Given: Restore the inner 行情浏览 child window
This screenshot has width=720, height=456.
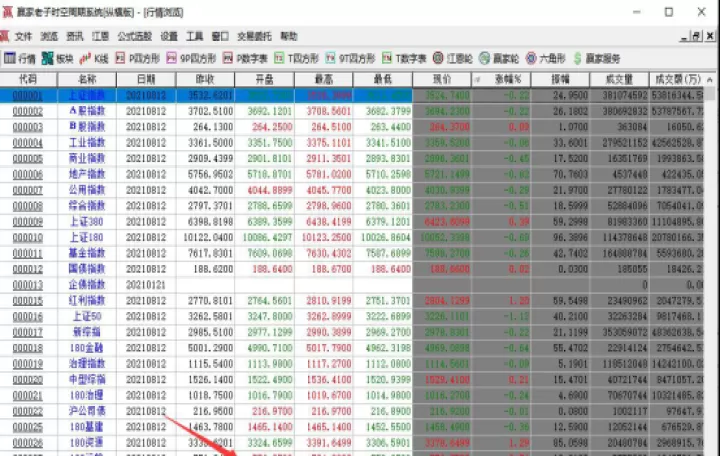Looking at the screenshot, I should 697,36.
